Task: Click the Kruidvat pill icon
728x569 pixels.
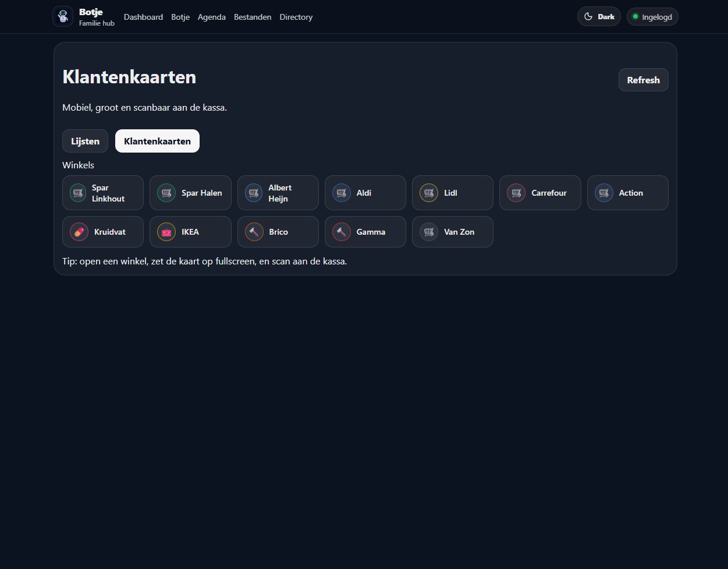Action: click(79, 232)
